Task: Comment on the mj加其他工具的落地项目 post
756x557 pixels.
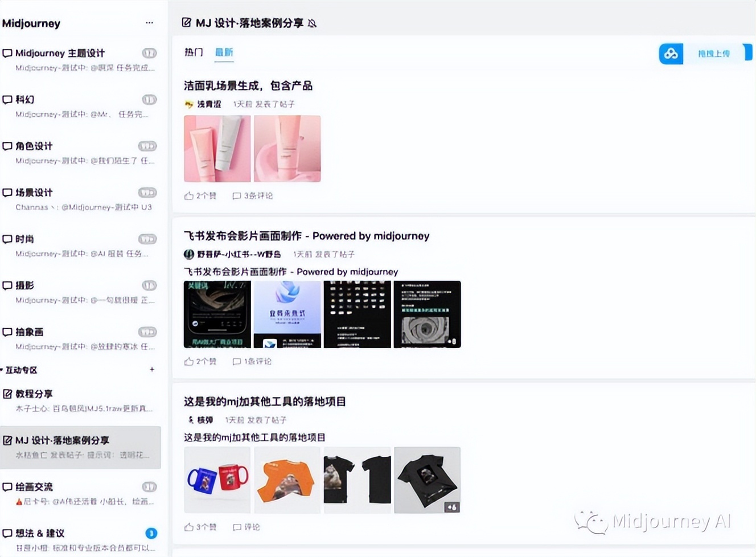Action: point(246,527)
